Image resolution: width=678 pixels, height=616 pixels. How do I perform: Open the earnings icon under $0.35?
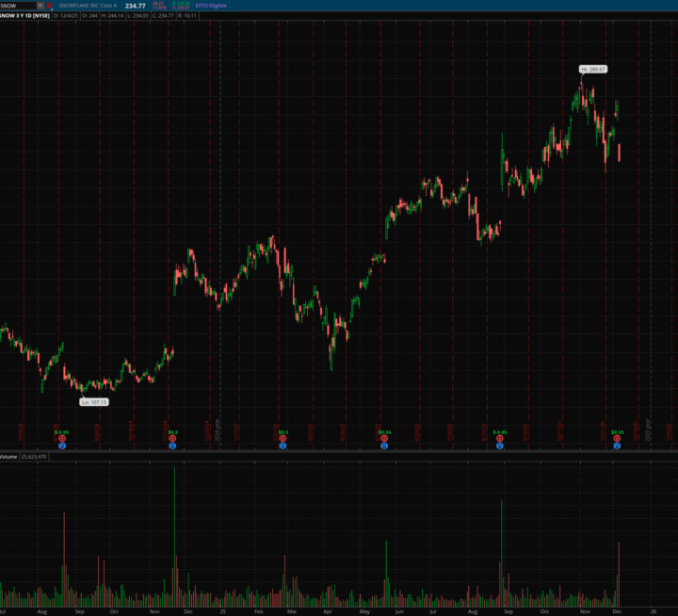[617, 439]
